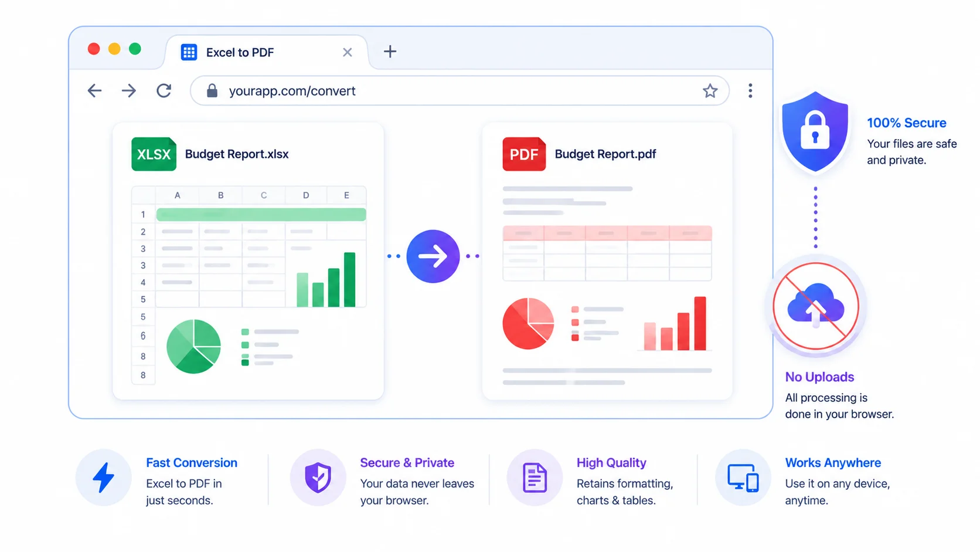Image resolution: width=980 pixels, height=552 pixels.
Task: Click the red PDF file icon
Action: pos(524,154)
